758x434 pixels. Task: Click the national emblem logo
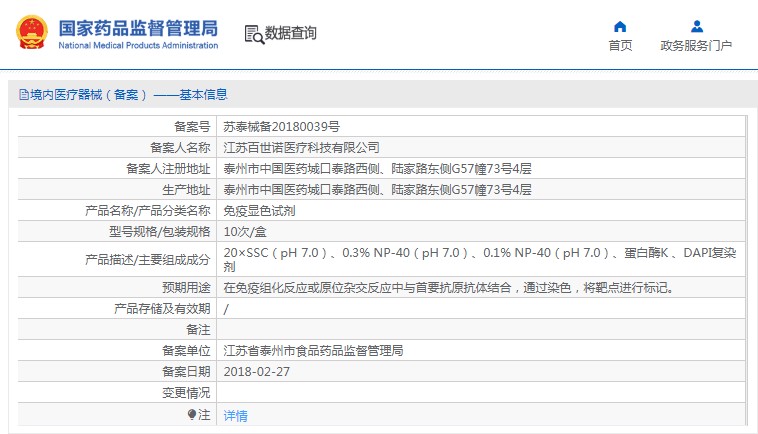pyautogui.click(x=32, y=32)
